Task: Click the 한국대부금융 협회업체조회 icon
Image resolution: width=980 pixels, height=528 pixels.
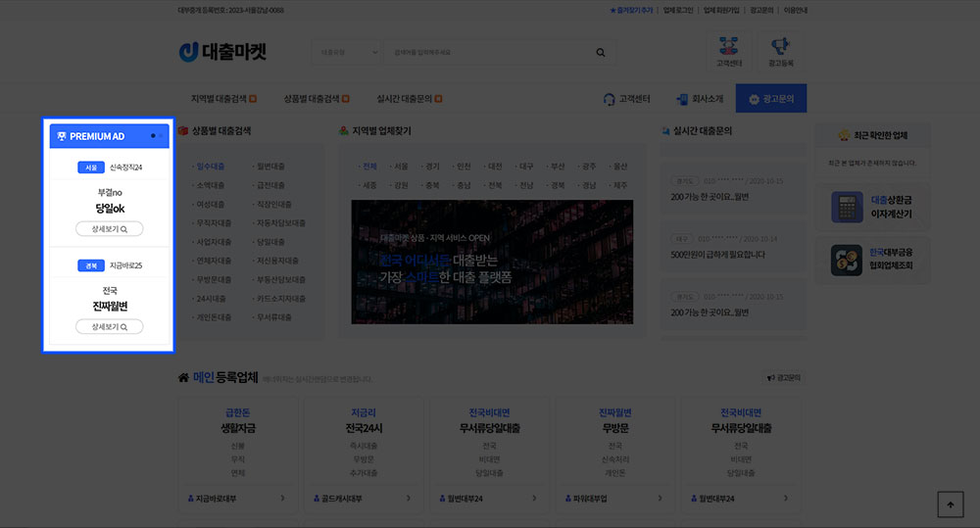Action: 846,260
